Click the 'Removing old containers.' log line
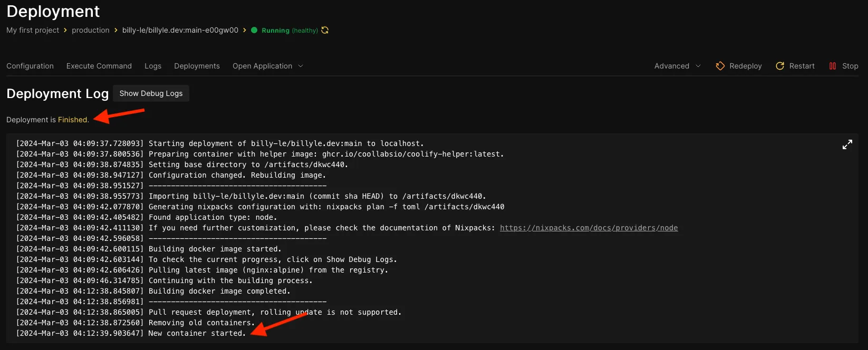Viewport: 868px width, 350px height. click(136, 323)
